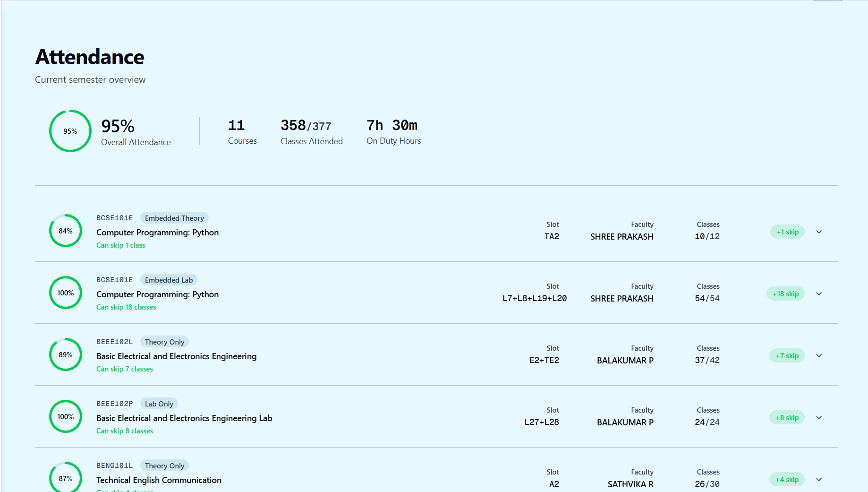Open Basic Electrical and Electronics Engineering Lab title
Image resolution: width=868 pixels, height=492 pixels.
click(x=184, y=418)
